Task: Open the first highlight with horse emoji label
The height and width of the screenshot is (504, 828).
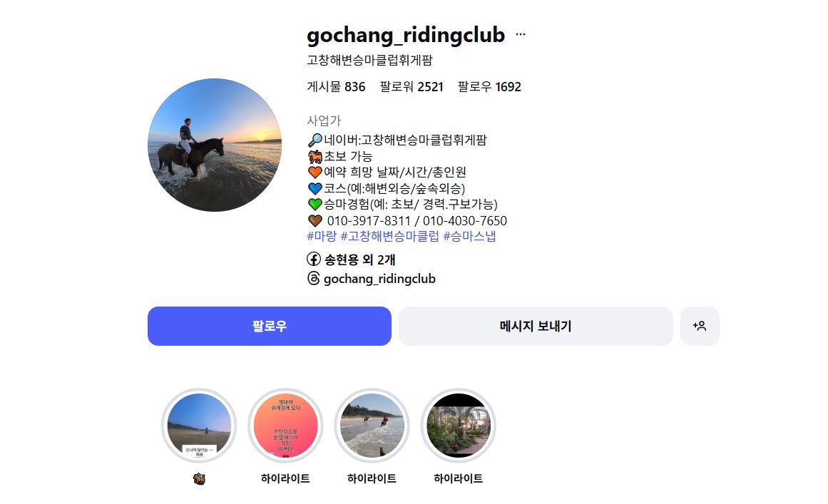Action: 199,426
